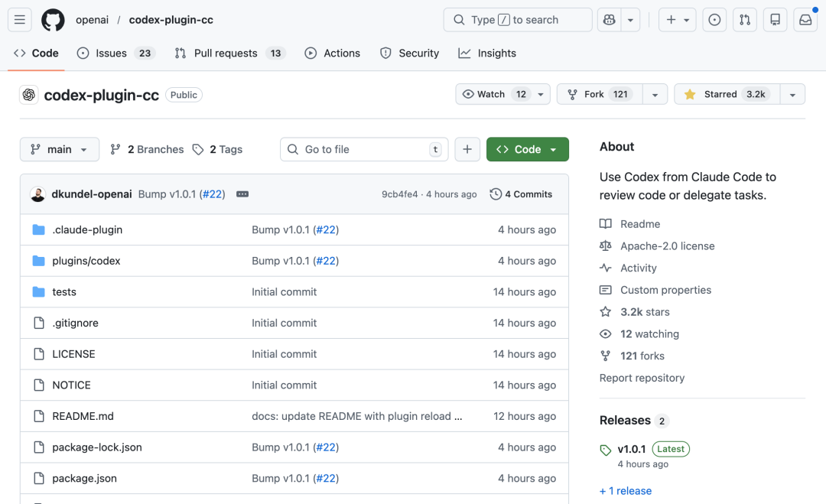
Task: Open the main branch dropdown
Action: click(x=60, y=149)
